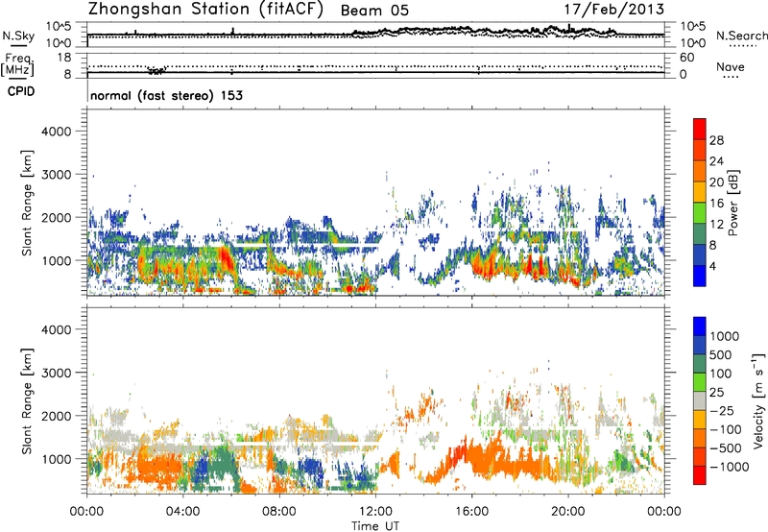Click the strong red echo near 06:00 in the power panel
The image size is (768, 532).
(226, 260)
